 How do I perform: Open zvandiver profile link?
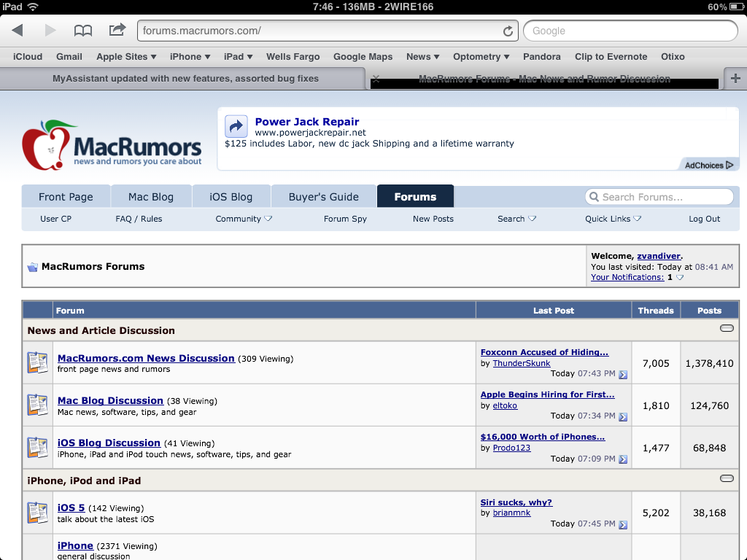[x=659, y=256]
